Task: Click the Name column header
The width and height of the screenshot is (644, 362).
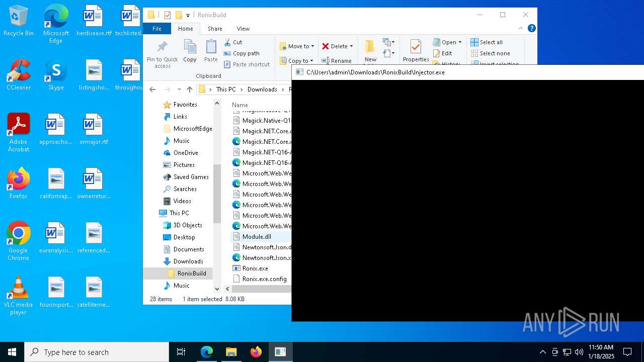Action: tap(240, 105)
